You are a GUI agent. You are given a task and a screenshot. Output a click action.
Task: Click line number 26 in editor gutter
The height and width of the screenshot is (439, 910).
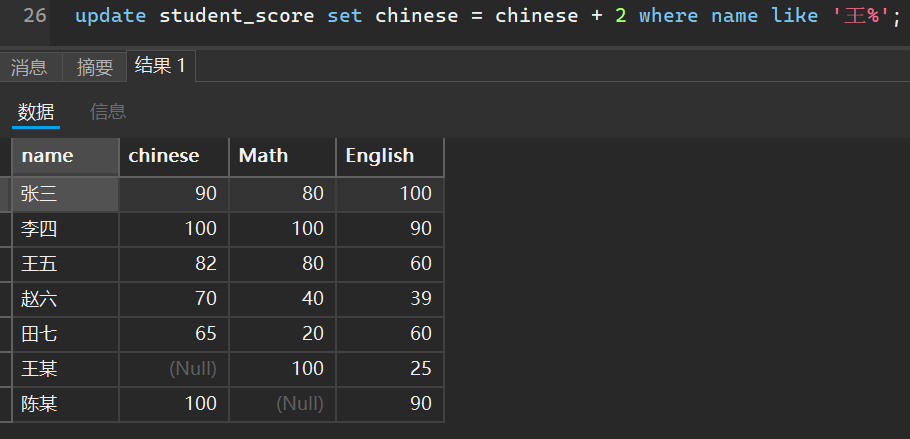click(35, 16)
